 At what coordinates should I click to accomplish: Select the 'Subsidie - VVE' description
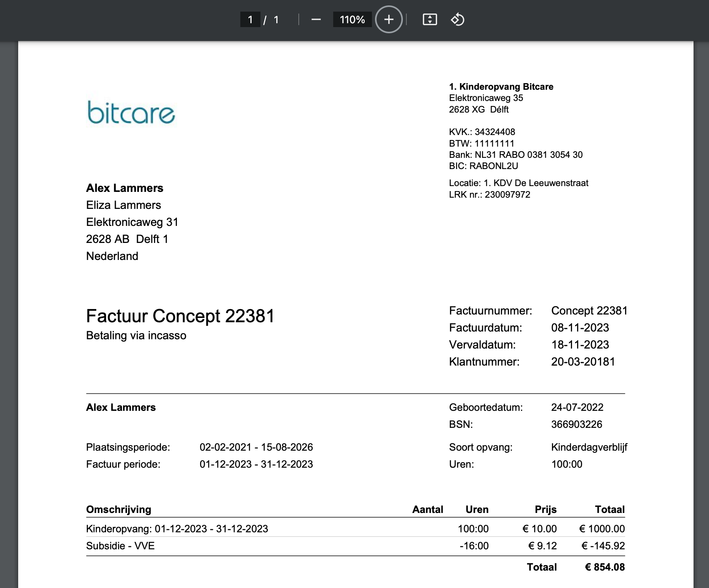[x=120, y=546]
